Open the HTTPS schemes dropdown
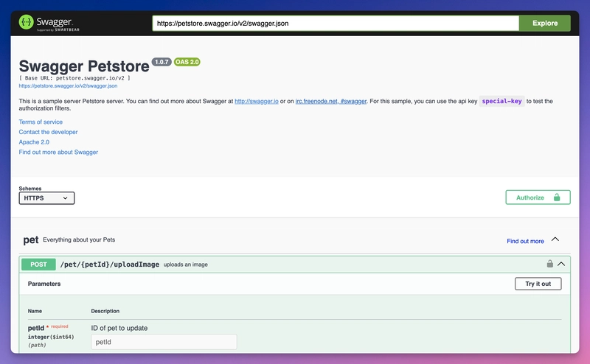 pyautogui.click(x=46, y=198)
